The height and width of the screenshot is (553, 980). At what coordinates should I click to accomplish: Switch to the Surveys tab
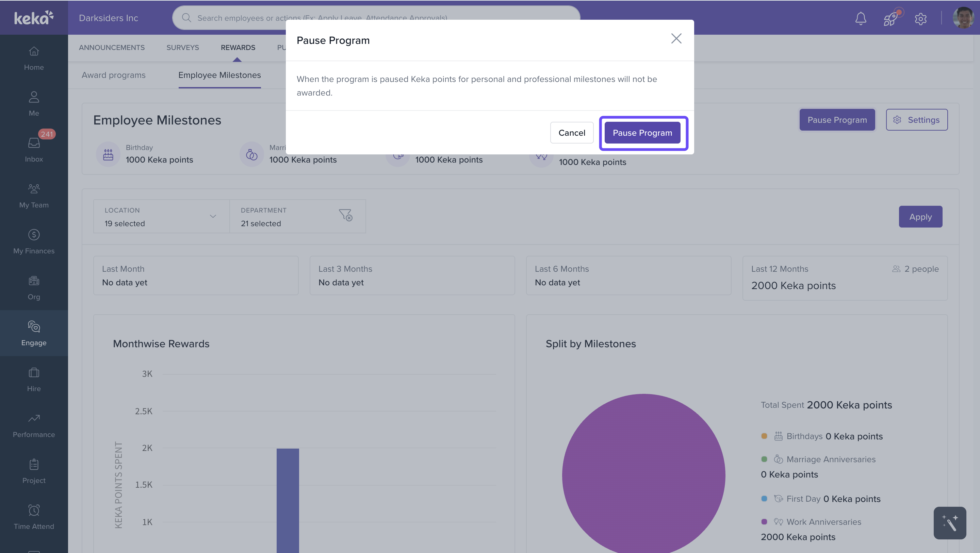click(183, 48)
